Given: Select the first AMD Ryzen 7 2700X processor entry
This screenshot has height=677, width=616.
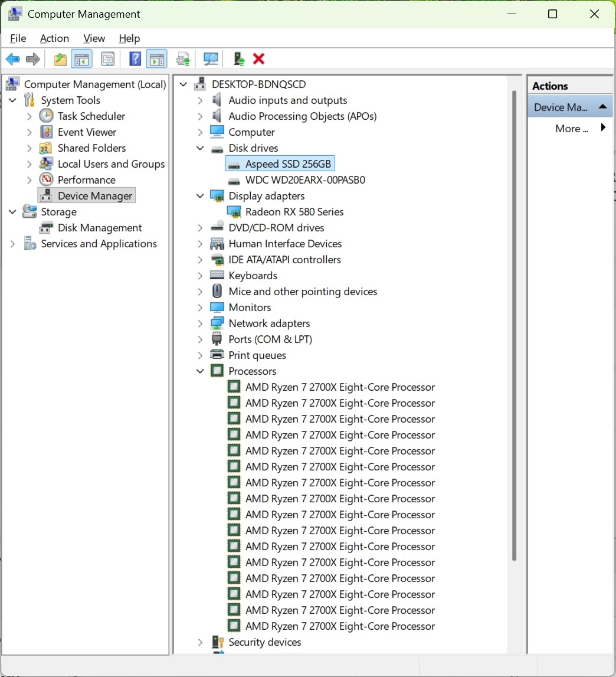Looking at the screenshot, I should [x=340, y=387].
